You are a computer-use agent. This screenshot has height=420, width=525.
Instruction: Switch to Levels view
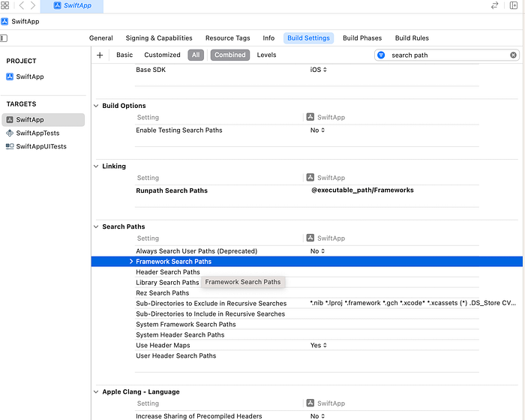pyautogui.click(x=266, y=55)
